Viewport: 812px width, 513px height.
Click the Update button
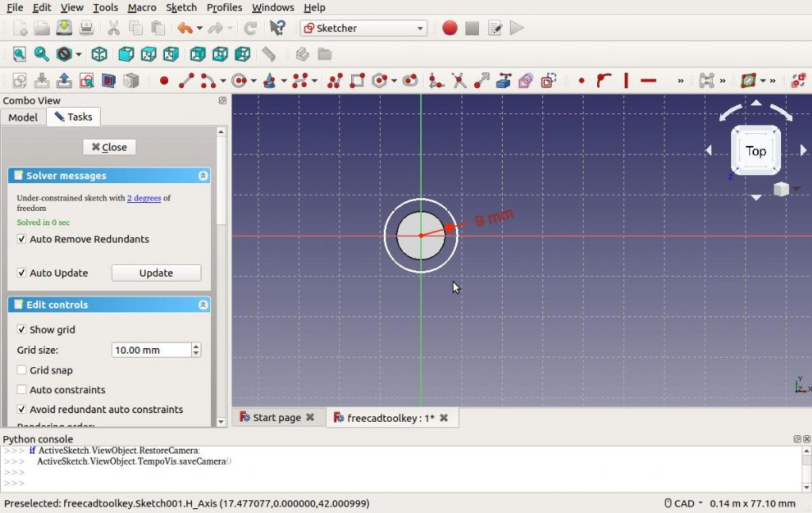click(x=156, y=273)
